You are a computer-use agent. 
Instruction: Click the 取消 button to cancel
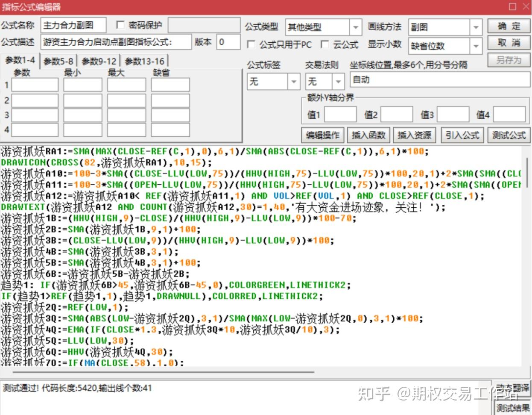[x=508, y=42]
